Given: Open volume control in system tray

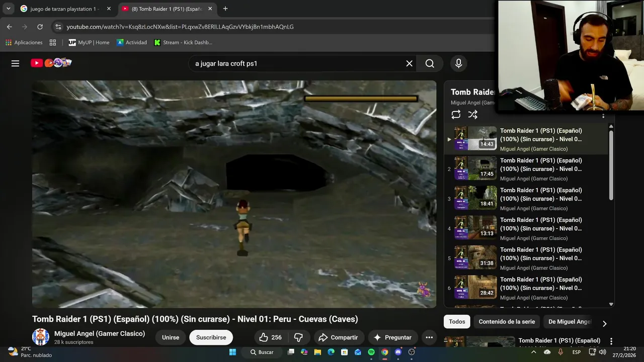Looking at the screenshot, I should (602, 352).
